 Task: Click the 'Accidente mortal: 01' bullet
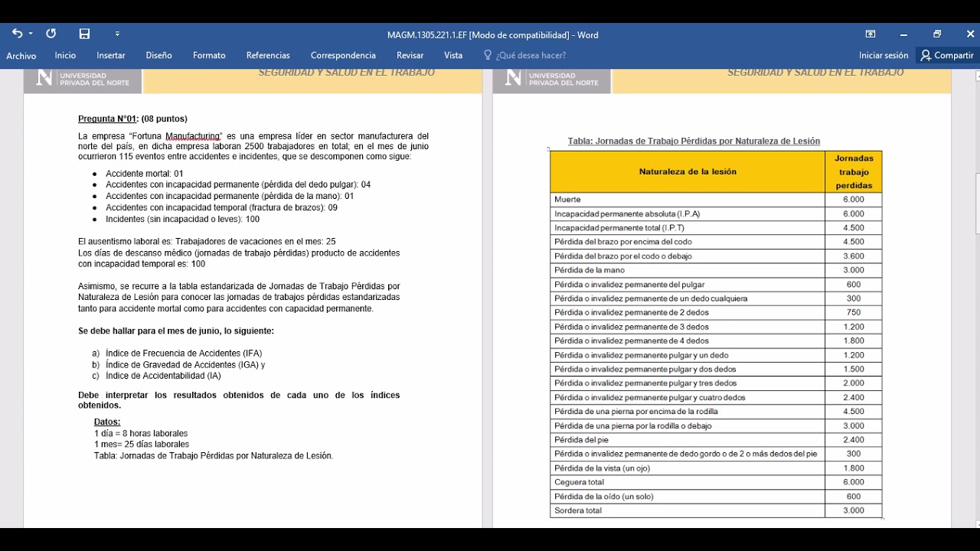coord(145,174)
